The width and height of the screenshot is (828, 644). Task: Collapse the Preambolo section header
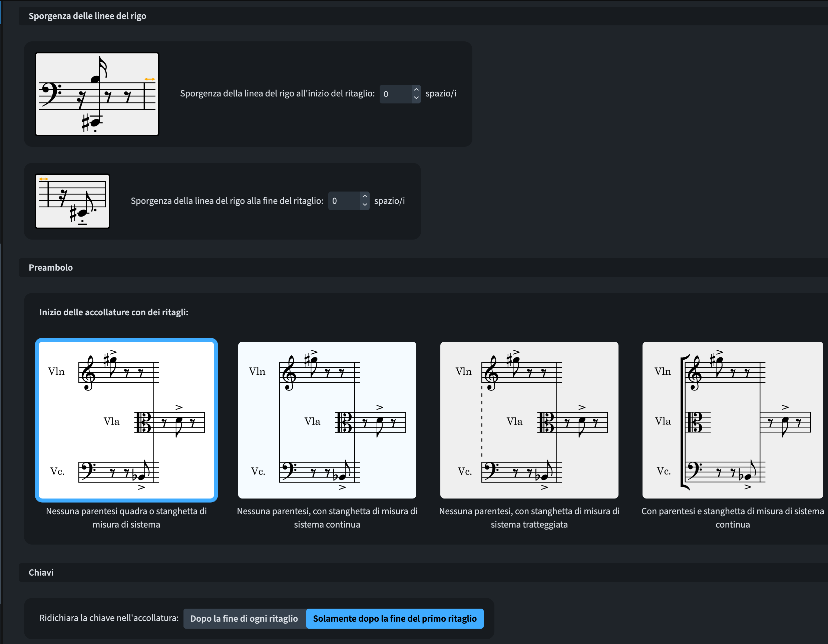51,267
